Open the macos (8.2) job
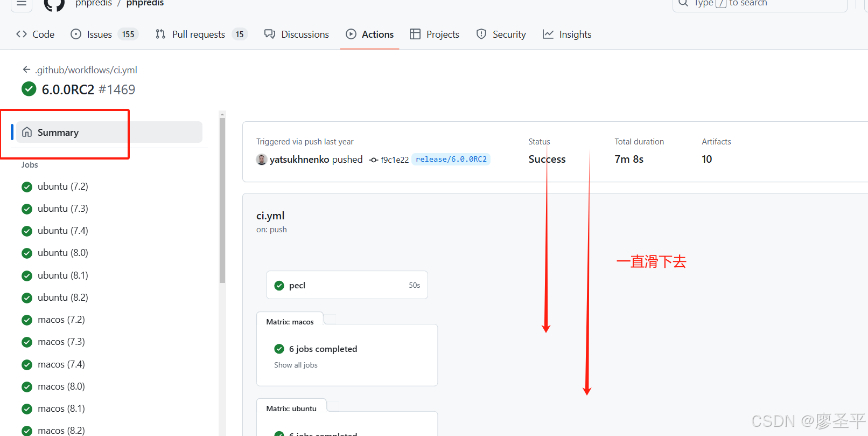Viewport: 868px width, 436px height. 61,430
